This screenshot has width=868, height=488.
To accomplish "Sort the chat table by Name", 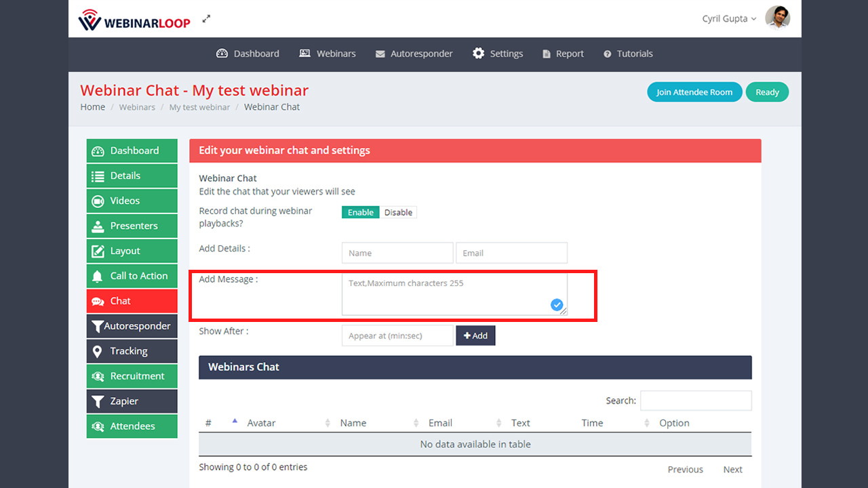I will pyautogui.click(x=353, y=423).
